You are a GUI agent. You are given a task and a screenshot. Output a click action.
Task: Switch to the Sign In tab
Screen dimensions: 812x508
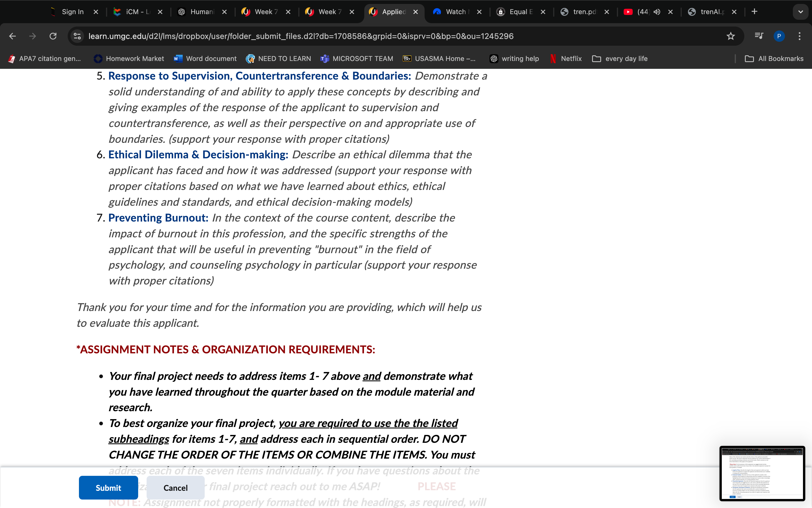click(72, 12)
